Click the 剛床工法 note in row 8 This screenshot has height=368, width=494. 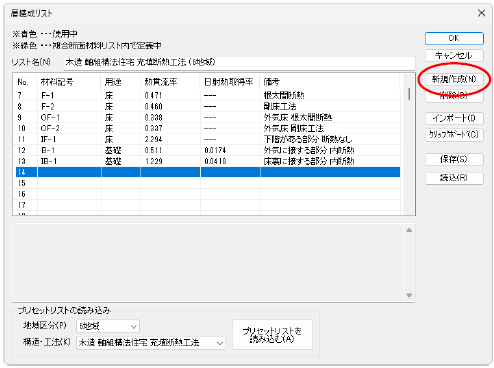pos(280,107)
